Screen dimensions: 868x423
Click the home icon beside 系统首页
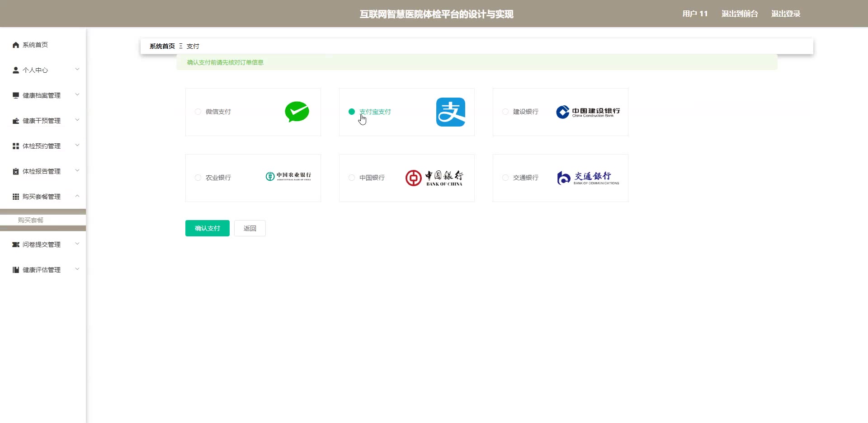[16, 45]
